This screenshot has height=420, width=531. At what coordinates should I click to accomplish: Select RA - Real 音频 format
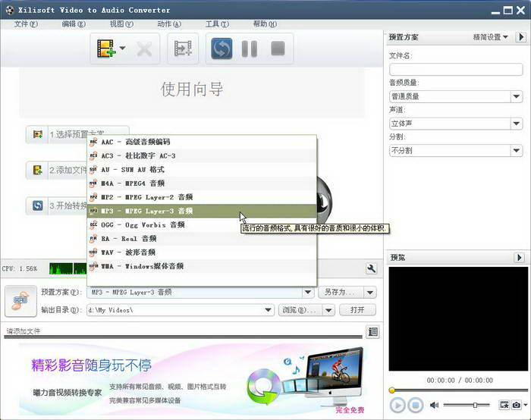202,239
